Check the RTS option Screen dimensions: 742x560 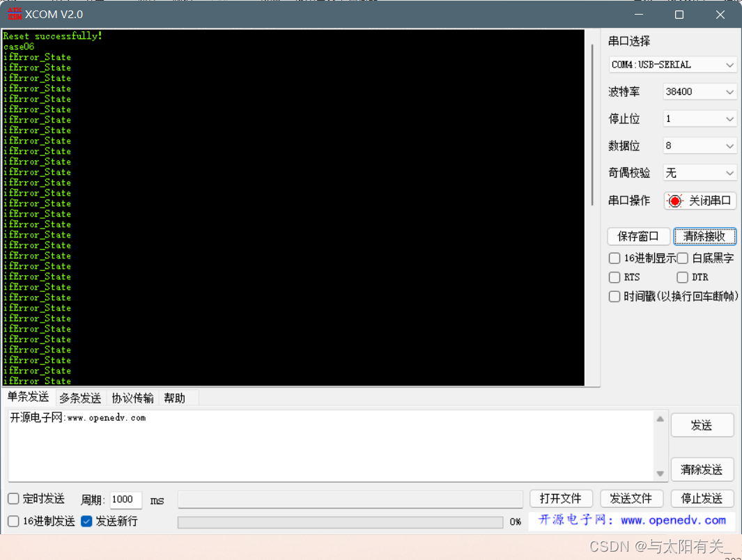615,277
